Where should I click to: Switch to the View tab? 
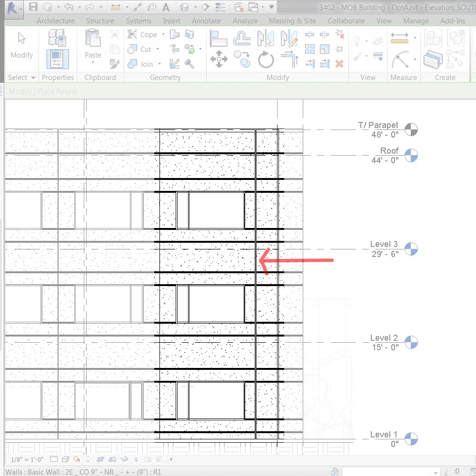[x=384, y=20]
